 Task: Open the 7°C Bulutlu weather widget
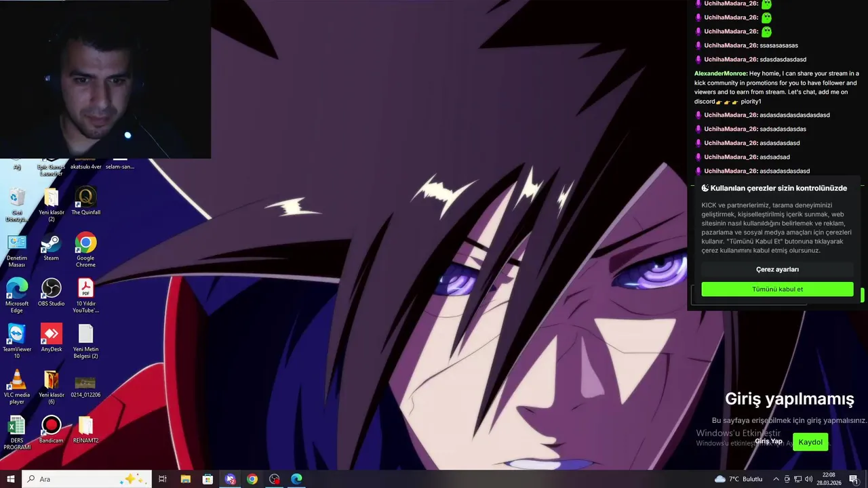coord(738,479)
